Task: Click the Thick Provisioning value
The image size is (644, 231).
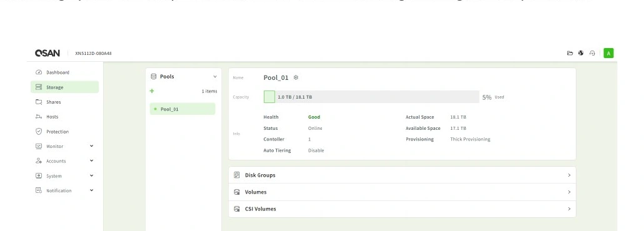Action: (x=470, y=139)
